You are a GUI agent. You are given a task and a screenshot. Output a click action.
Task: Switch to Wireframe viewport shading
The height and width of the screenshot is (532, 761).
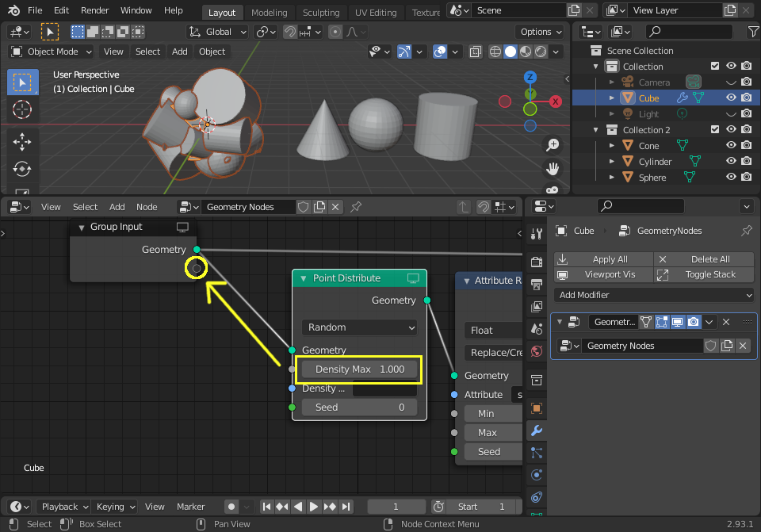coord(495,52)
